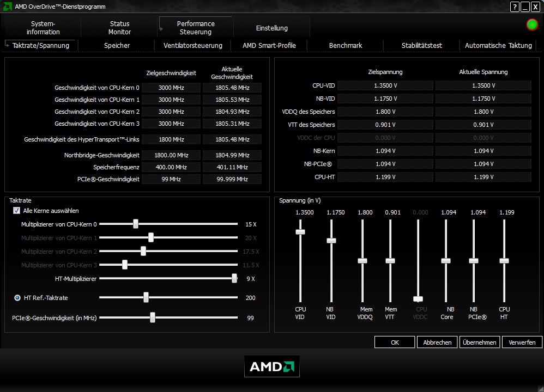Click the HT-Multiplizierer slider handle
The width and height of the screenshot is (544, 392).
[234, 278]
